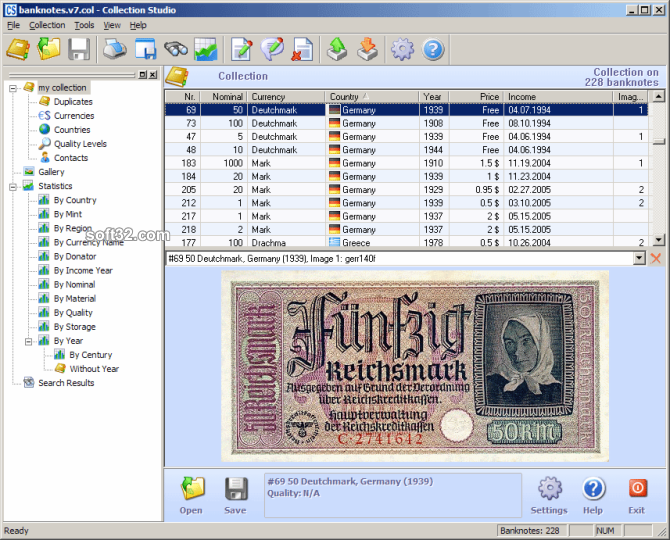Click the blue question mark toolbar help icon
This screenshot has width=670, height=540.
[433, 49]
